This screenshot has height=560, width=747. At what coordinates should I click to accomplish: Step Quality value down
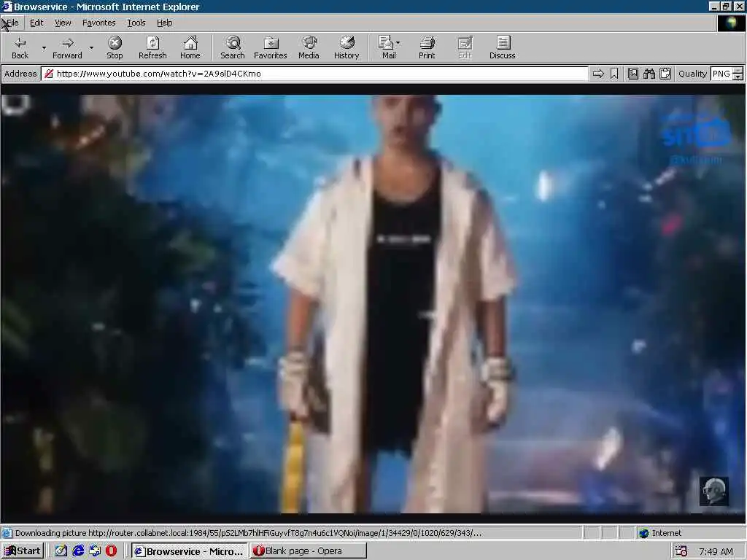click(738, 77)
